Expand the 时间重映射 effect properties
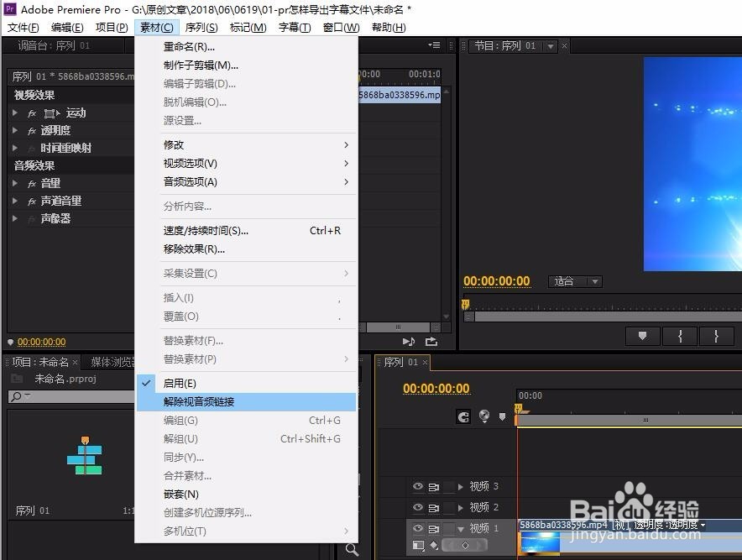 pos(15,148)
